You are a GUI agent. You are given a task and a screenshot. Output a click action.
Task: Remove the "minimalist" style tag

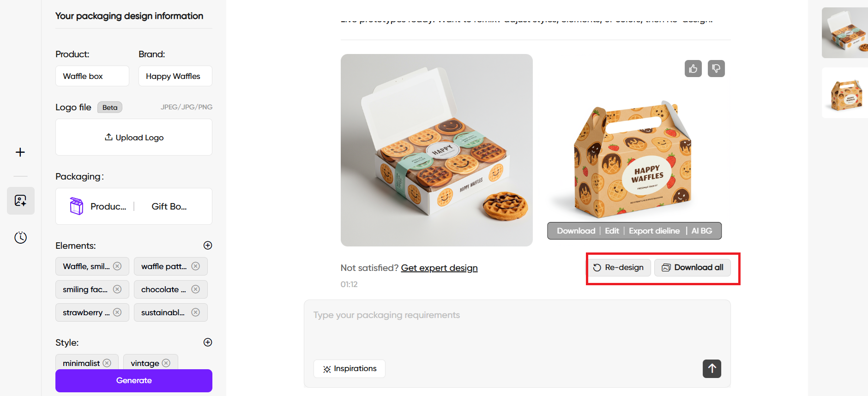tap(107, 363)
